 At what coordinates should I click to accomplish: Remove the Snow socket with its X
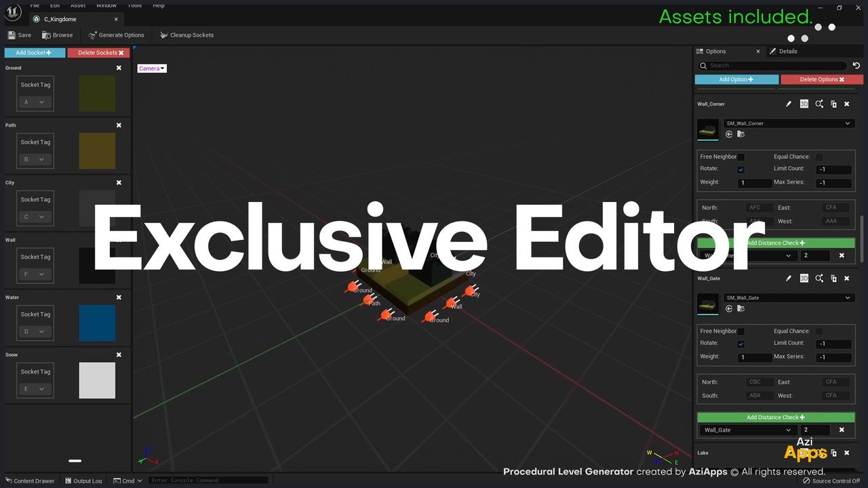coord(119,355)
